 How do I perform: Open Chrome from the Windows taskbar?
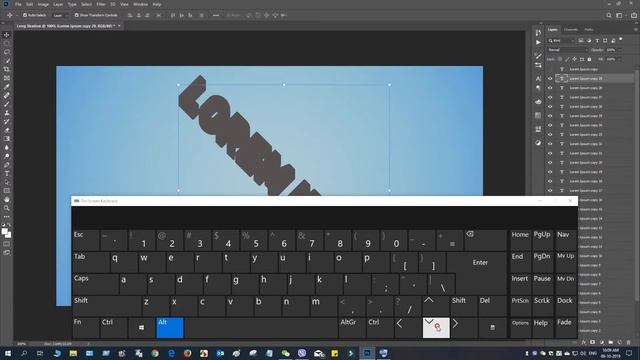pyautogui.click(x=155, y=353)
